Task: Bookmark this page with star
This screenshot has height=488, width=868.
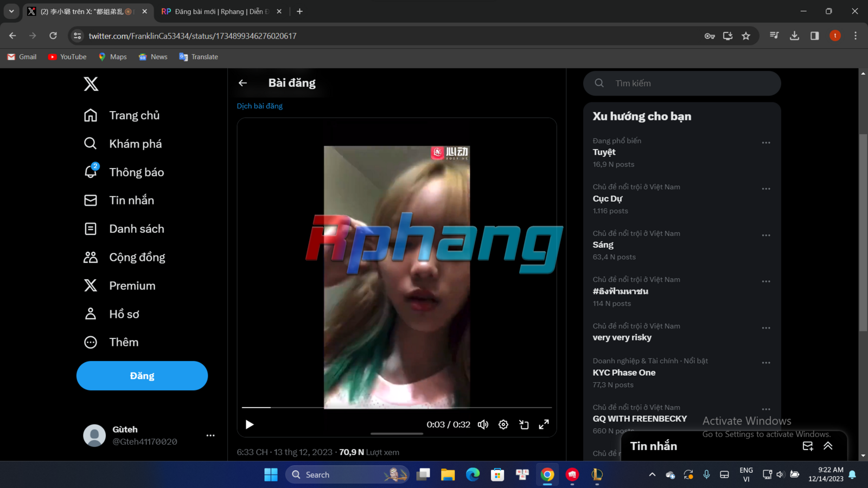Action: 746,36
